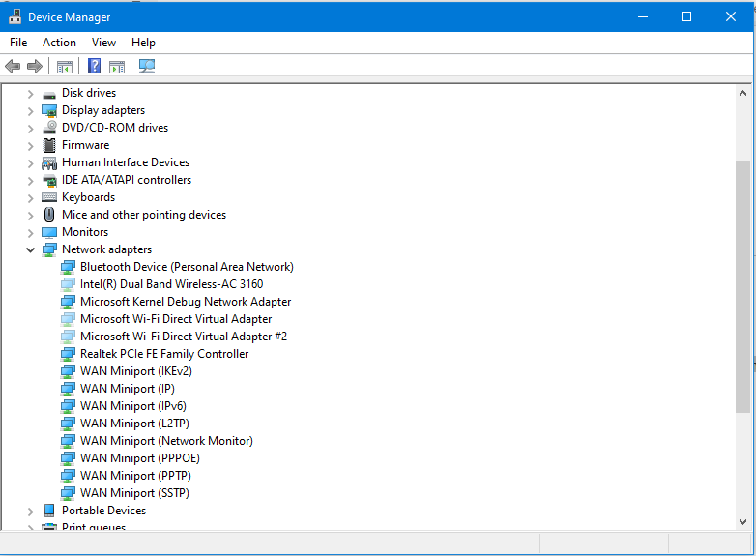Click the DVD/CD-ROM drives disc icon

[49, 128]
